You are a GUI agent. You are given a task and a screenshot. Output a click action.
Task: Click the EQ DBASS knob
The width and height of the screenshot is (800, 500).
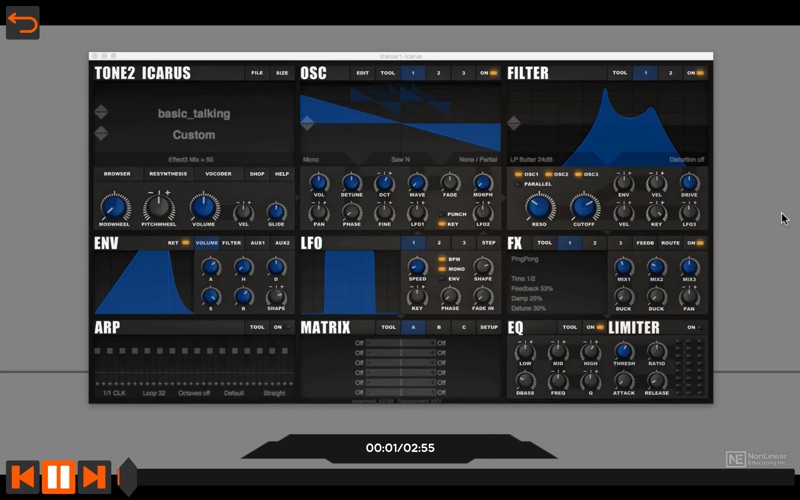tap(525, 381)
